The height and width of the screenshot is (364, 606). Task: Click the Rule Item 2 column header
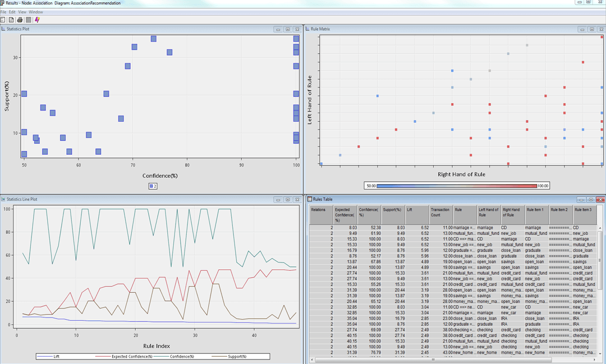[x=561, y=215]
